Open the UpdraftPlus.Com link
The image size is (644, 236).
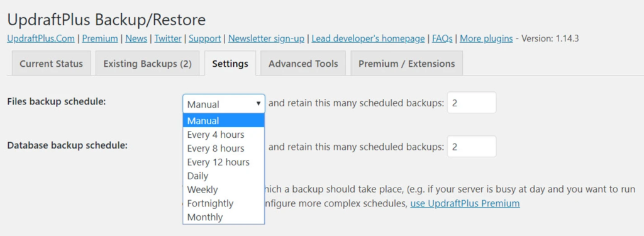pos(41,38)
